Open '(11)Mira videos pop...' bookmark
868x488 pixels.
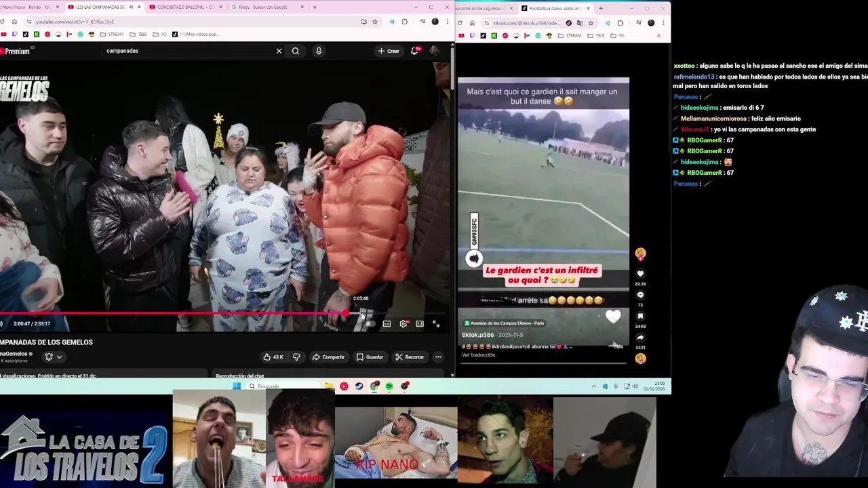195,34
